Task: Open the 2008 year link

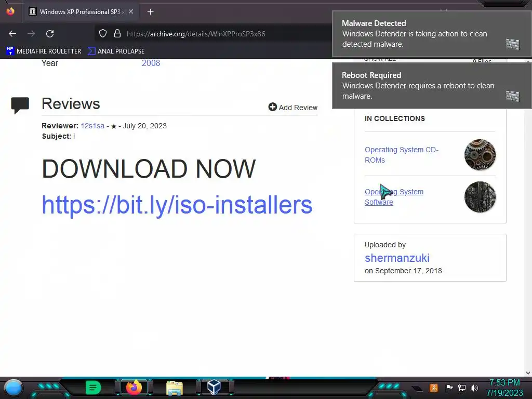Action: tap(151, 63)
